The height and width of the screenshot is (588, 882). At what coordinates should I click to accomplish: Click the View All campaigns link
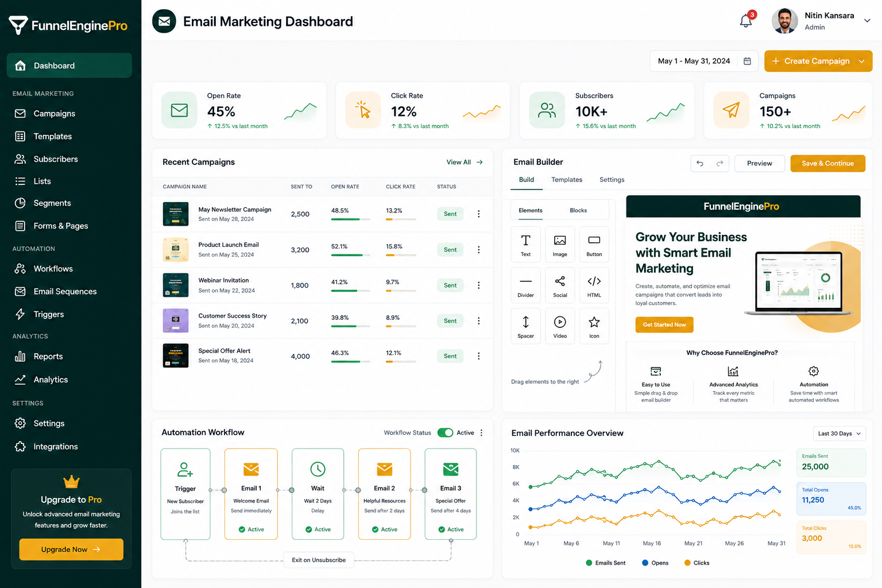[x=465, y=163]
